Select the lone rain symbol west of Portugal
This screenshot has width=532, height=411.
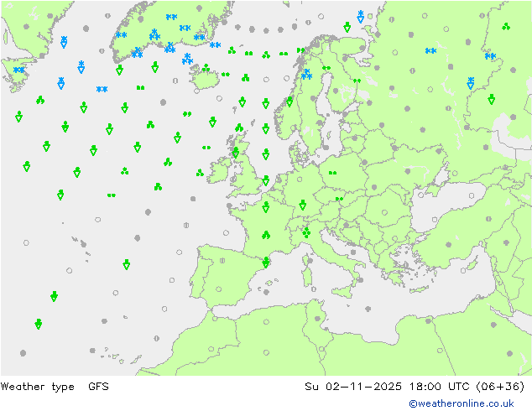[x=126, y=264]
